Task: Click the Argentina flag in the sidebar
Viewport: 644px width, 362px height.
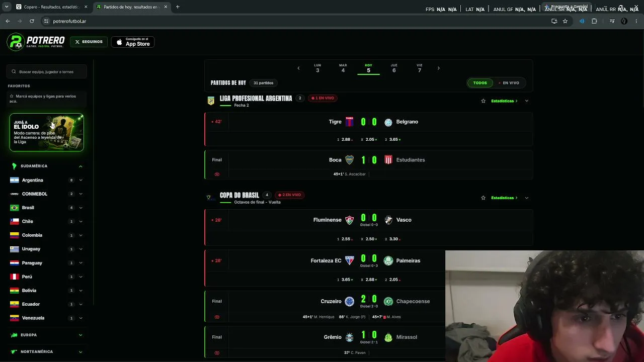Action: (14, 180)
